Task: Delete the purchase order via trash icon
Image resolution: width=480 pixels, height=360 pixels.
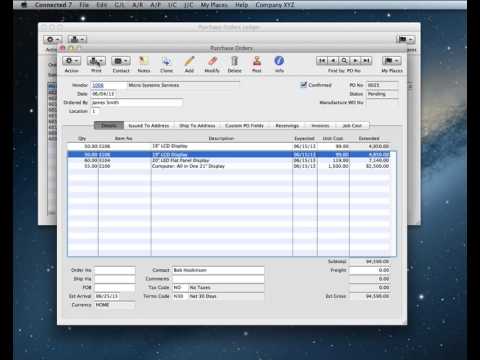Action: (x=235, y=61)
